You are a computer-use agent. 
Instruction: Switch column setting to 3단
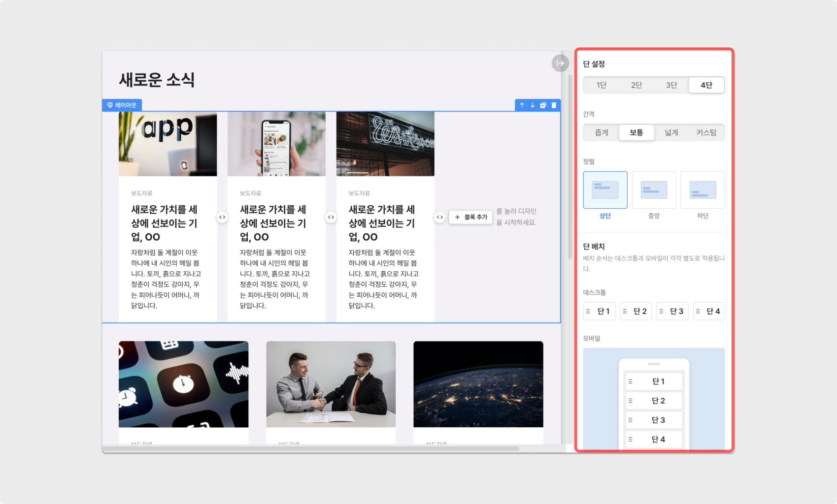coord(671,85)
